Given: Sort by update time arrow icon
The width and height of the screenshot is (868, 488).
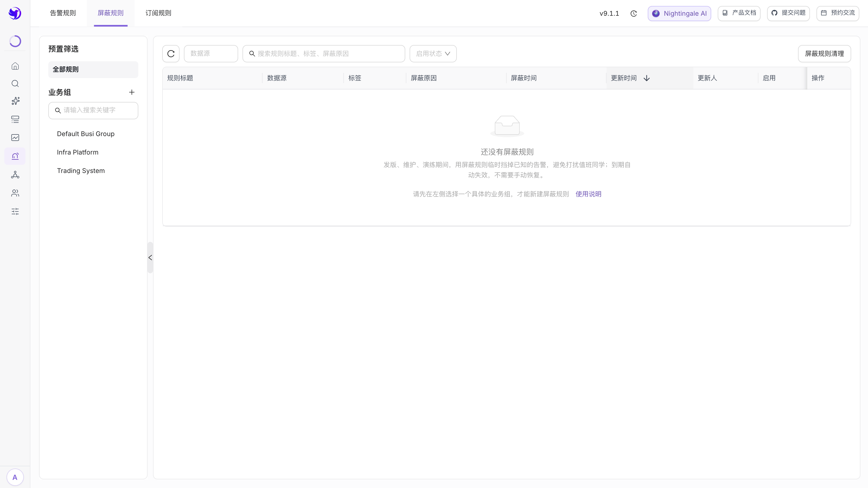Looking at the screenshot, I should pyautogui.click(x=647, y=78).
